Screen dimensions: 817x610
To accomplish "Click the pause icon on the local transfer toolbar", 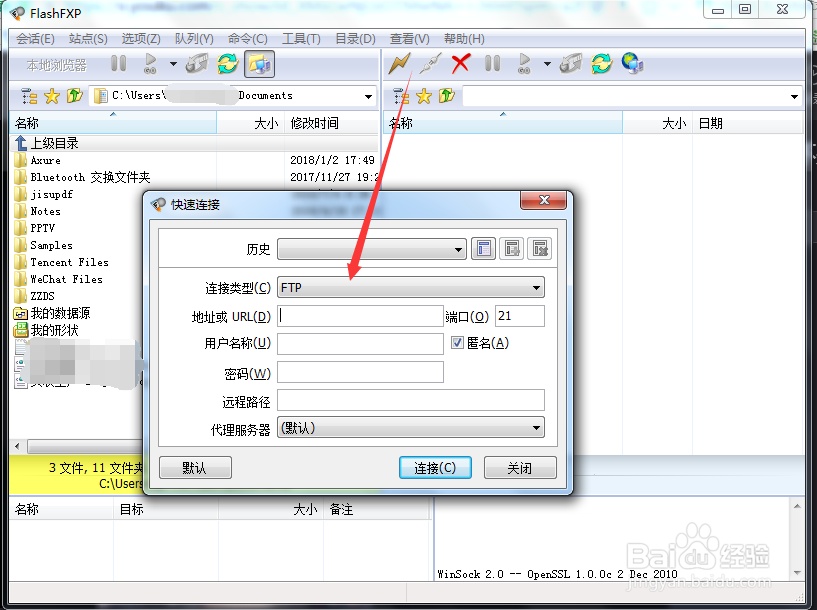I will [x=118, y=63].
